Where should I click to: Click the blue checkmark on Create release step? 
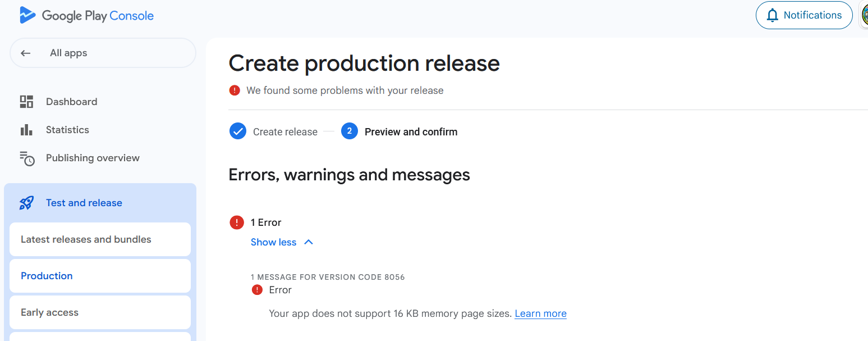[x=238, y=131]
